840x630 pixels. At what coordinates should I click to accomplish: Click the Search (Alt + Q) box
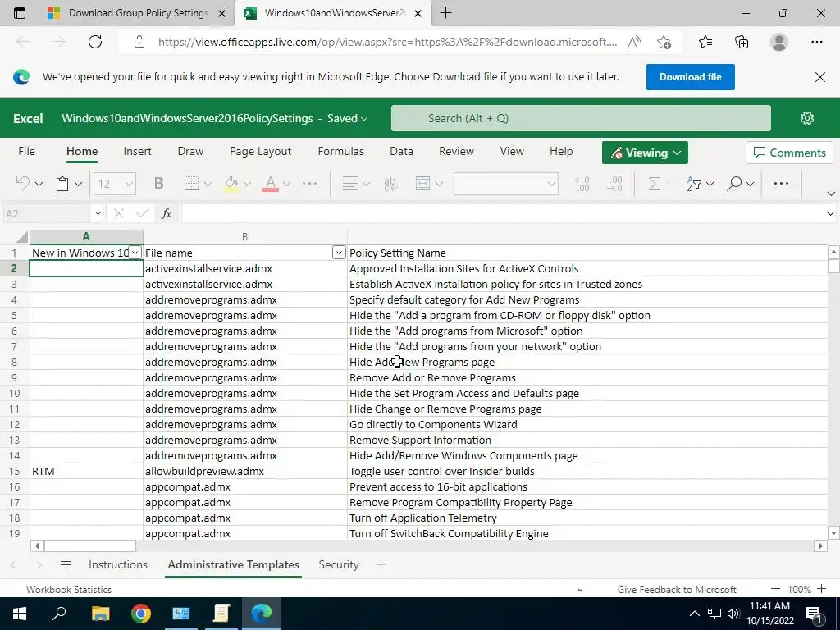click(x=581, y=118)
